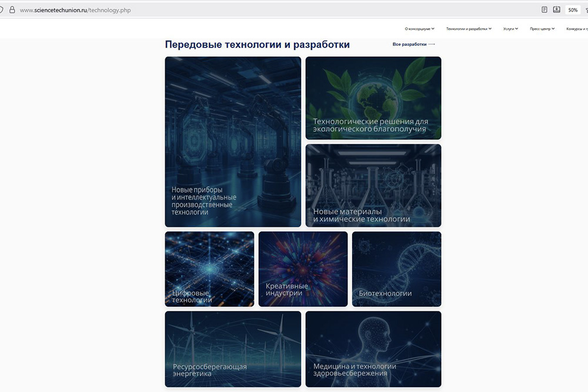588x392 pixels.
Task: Expand the 'О консорциуме' dropdown menu
Action: click(x=419, y=29)
